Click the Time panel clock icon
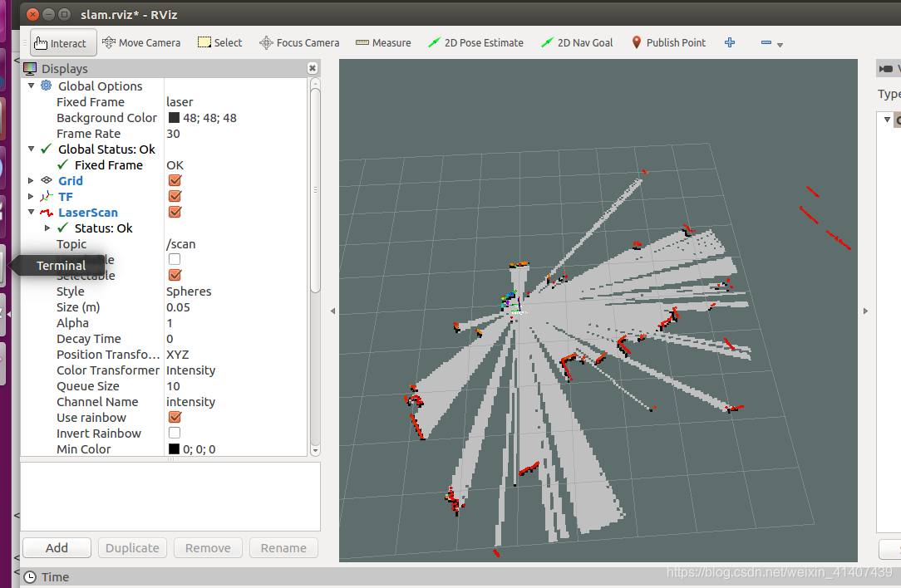The image size is (901, 588). pyautogui.click(x=30, y=577)
